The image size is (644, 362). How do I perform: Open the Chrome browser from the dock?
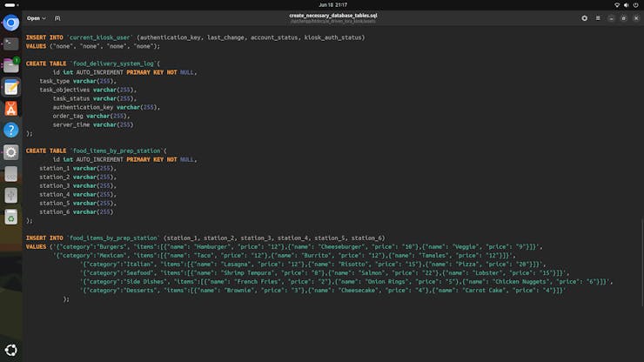tap(10, 23)
